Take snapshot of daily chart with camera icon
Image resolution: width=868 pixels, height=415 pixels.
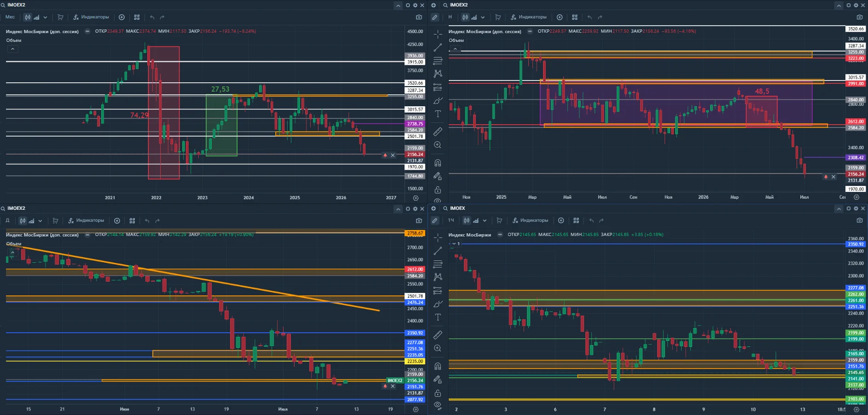[x=419, y=220]
